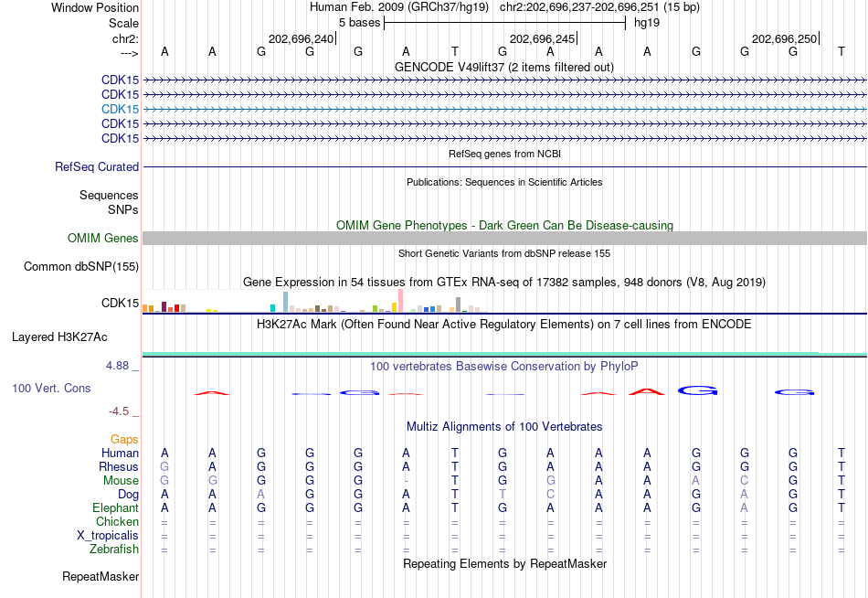Click the 5 bases scale bar text
The image size is (868, 598).
tap(360, 23)
